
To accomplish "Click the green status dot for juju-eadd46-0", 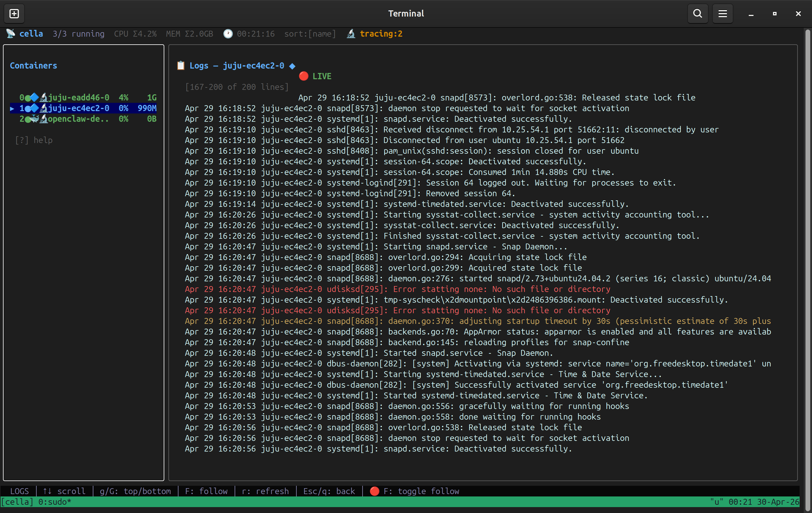I will point(28,98).
